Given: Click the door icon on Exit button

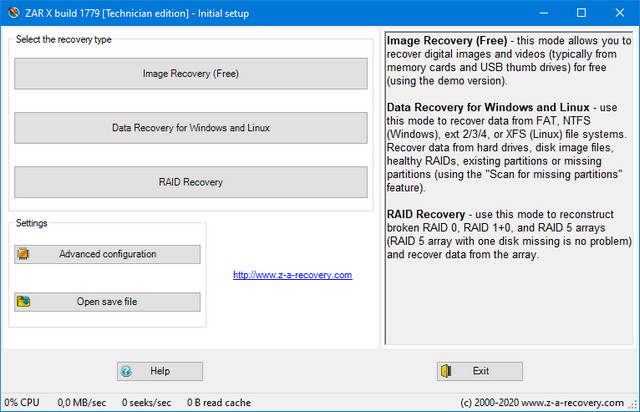Looking at the screenshot, I should tap(446, 371).
